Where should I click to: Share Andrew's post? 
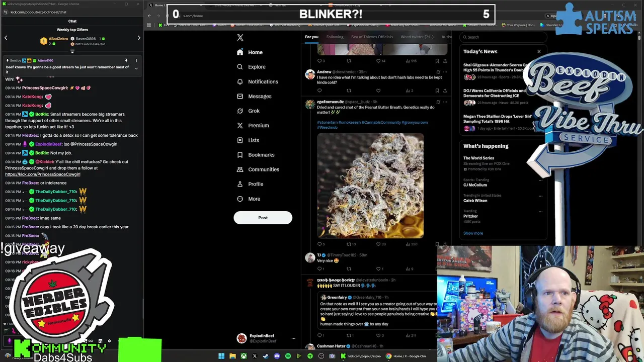[x=445, y=90]
